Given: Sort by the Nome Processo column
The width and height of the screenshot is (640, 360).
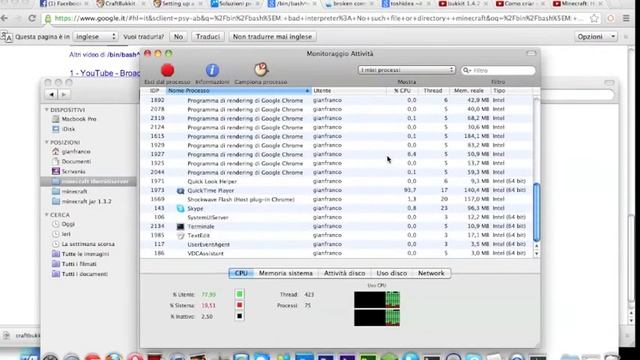Looking at the screenshot, I should click(238, 91).
